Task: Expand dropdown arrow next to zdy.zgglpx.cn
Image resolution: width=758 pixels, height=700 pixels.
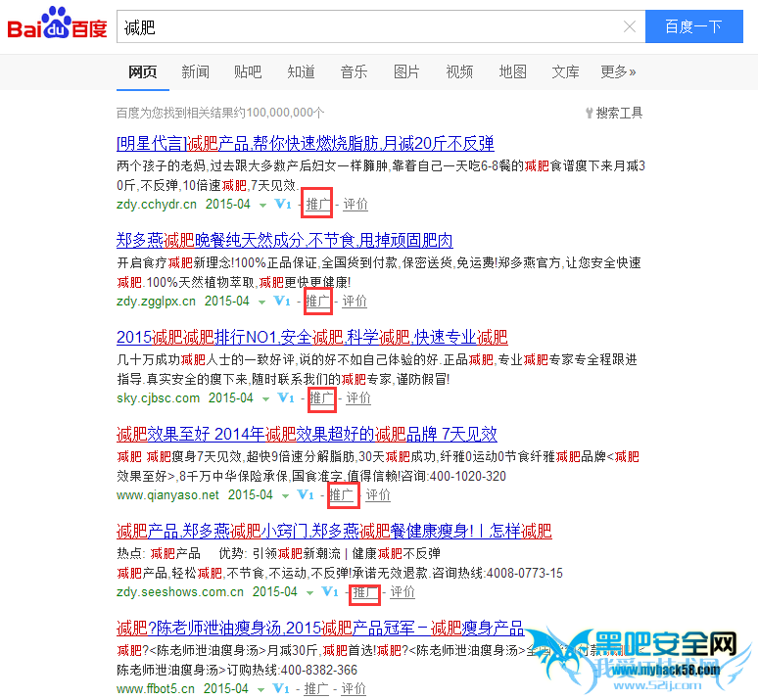Action: point(261,303)
